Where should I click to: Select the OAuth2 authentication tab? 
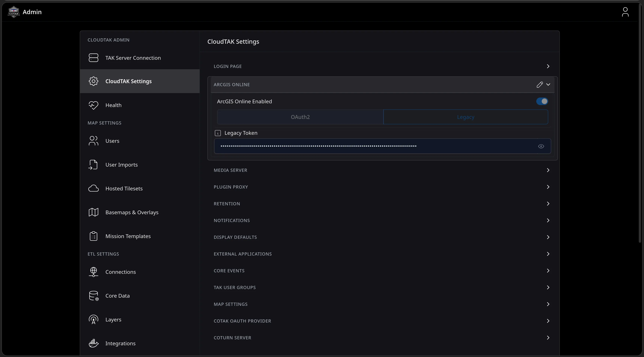300,117
